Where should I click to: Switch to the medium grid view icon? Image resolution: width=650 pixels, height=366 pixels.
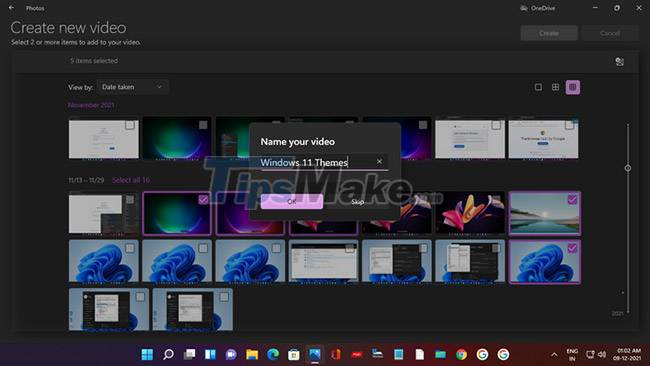tap(555, 87)
